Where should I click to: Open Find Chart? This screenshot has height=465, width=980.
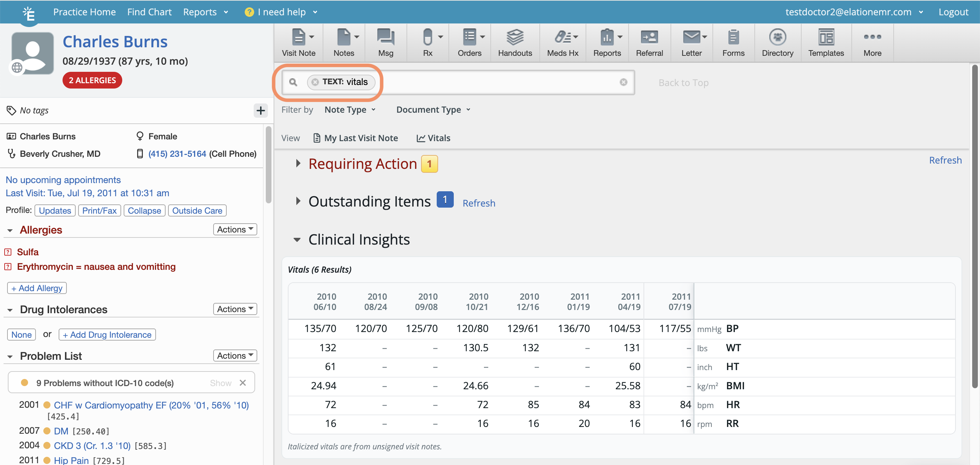(x=149, y=12)
